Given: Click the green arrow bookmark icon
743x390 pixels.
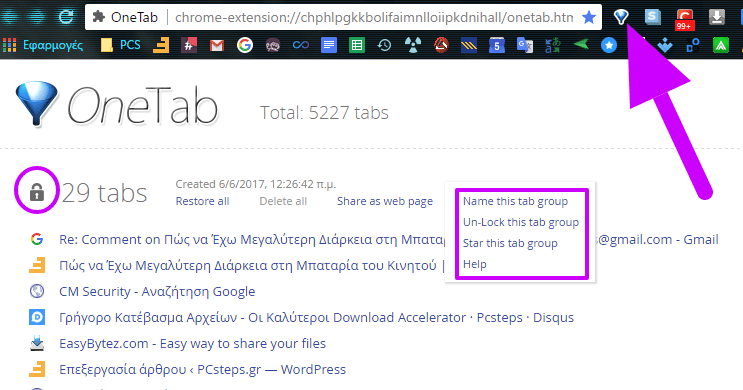Looking at the screenshot, I should pyautogui.click(x=581, y=45).
